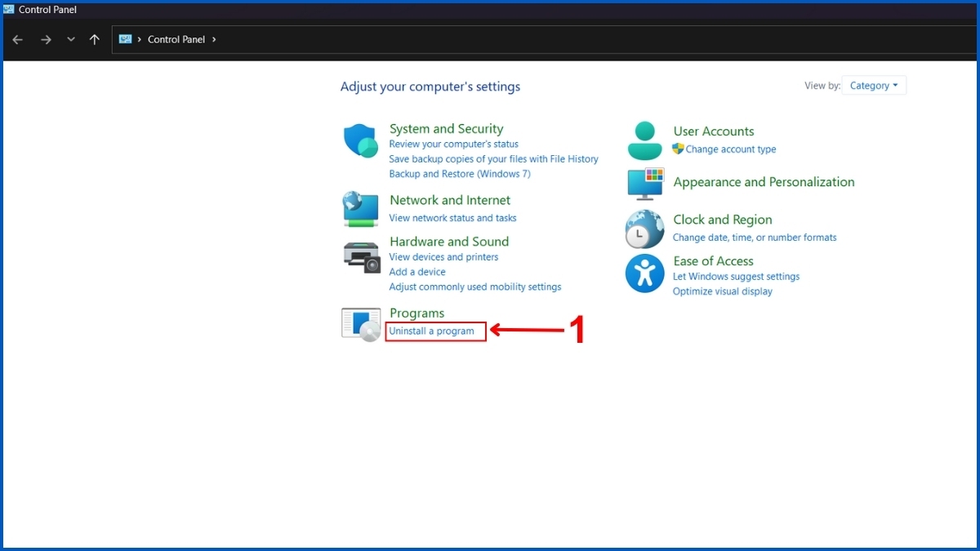Go forward with the Forward arrow

pos(46,39)
